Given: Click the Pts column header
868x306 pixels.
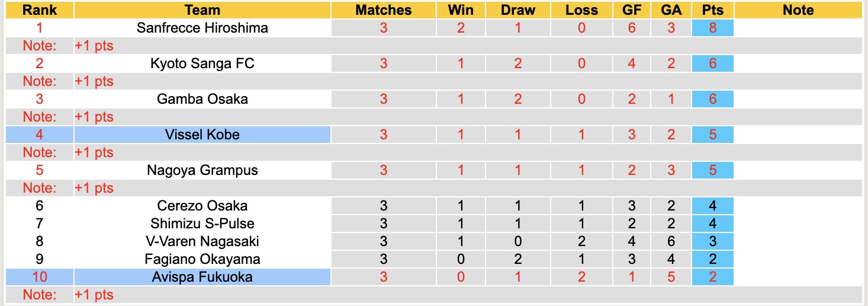Looking at the screenshot, I should coord(712,10).
